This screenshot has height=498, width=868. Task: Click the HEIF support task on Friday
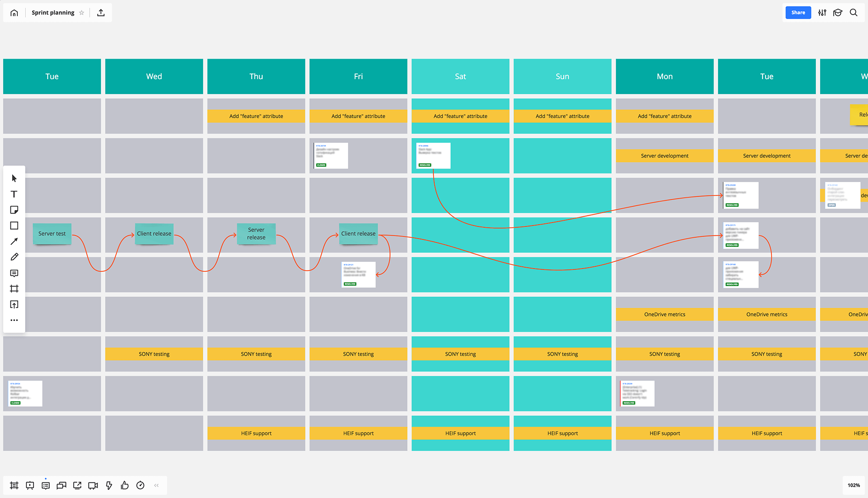(x=358, y=433)
